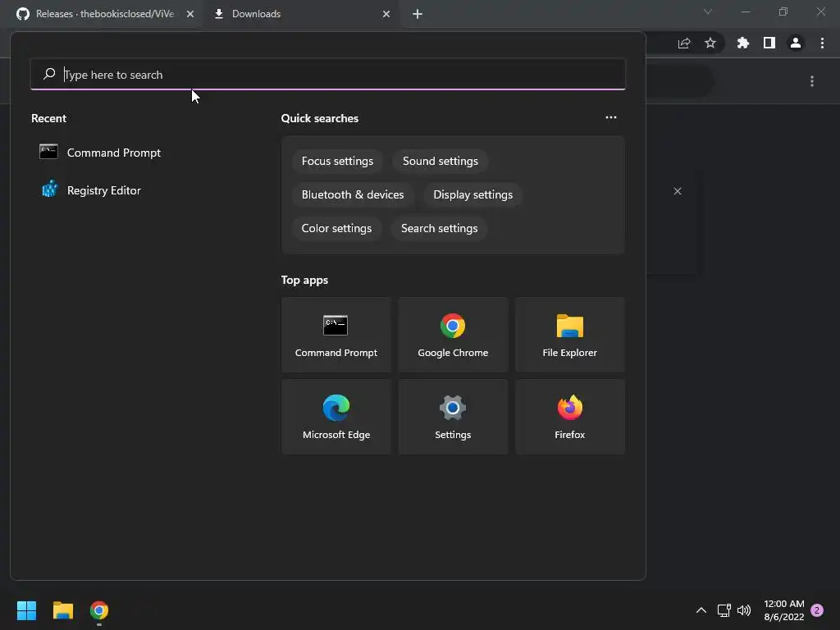Dismiss the download item with the X
Screen dimensions: 840x630
click(x=677, y=191)
